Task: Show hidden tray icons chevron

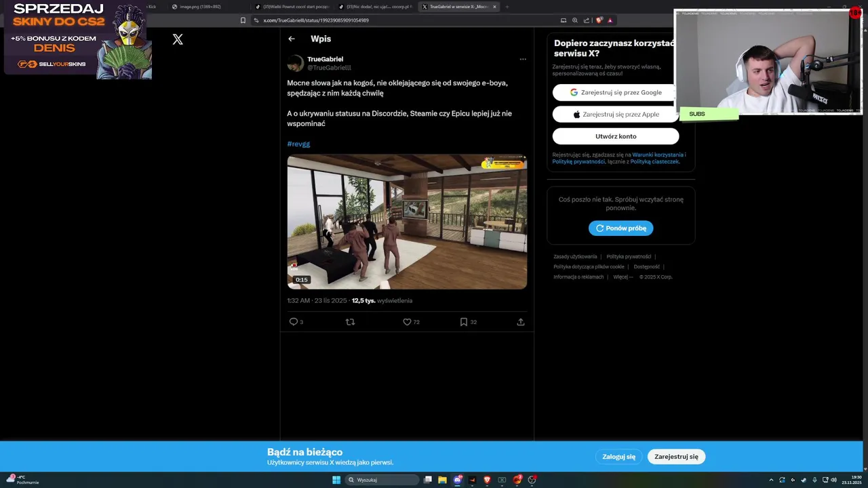Action: point(771,480)
